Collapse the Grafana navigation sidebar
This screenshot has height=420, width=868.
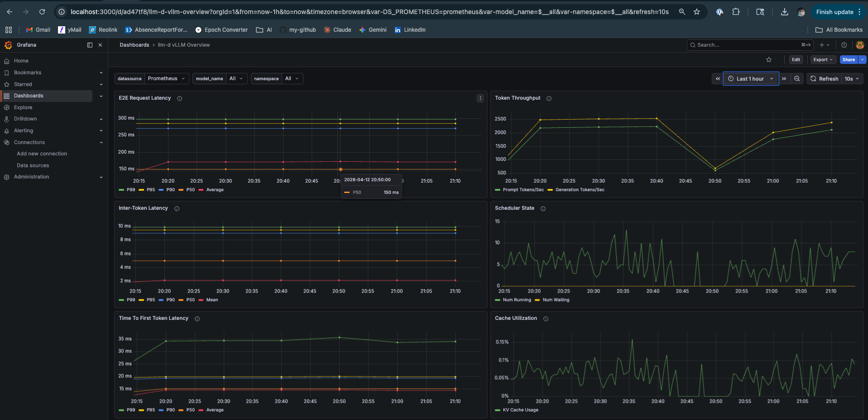click(x=89, y=45)
